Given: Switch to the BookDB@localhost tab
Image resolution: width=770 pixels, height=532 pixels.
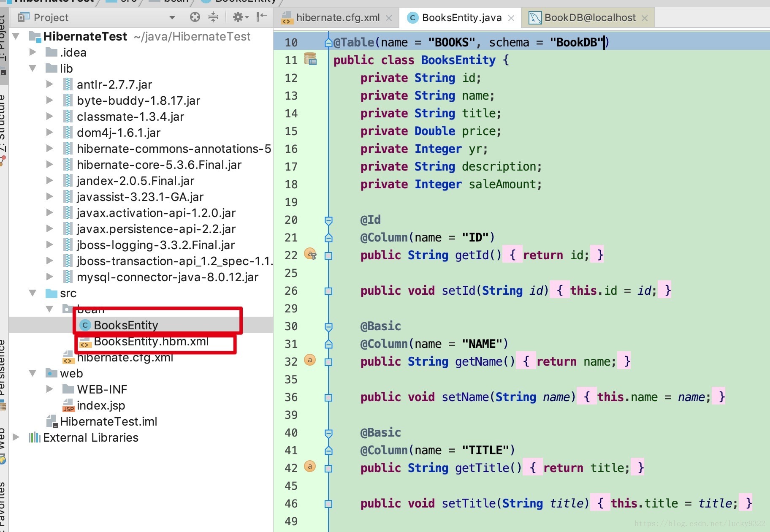Looking at the screenshot, I should (589, 17).
